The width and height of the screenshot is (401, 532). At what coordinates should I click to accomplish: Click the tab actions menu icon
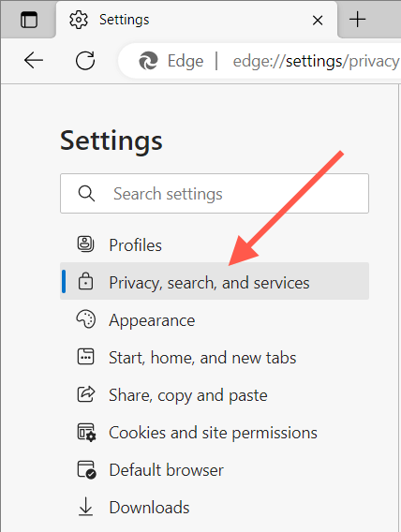[29, 20]
